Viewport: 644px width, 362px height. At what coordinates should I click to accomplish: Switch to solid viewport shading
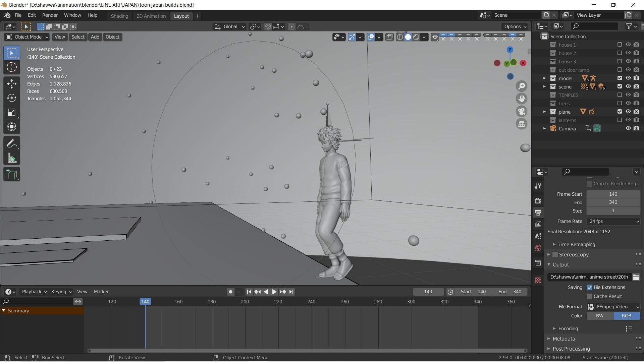pos(408,37)
